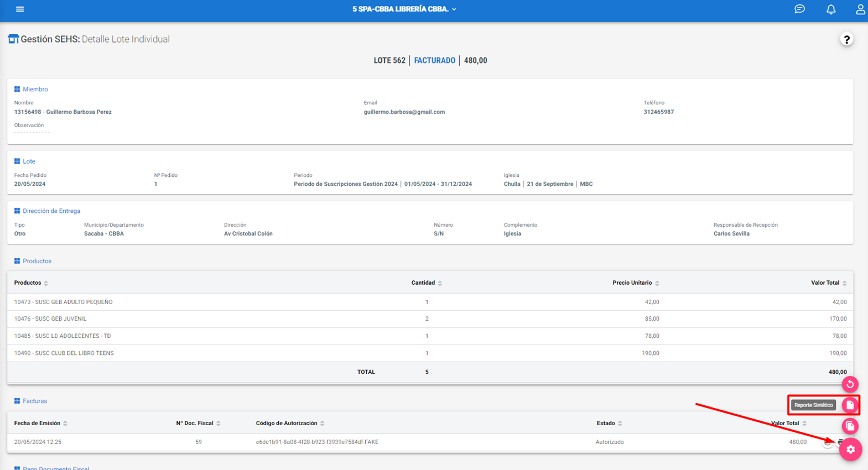Open the 5 SPA-CBBA LIBRERÍA CBBA. selector
This screenshot has height=470, width=868.
click(x=404, y=9)
